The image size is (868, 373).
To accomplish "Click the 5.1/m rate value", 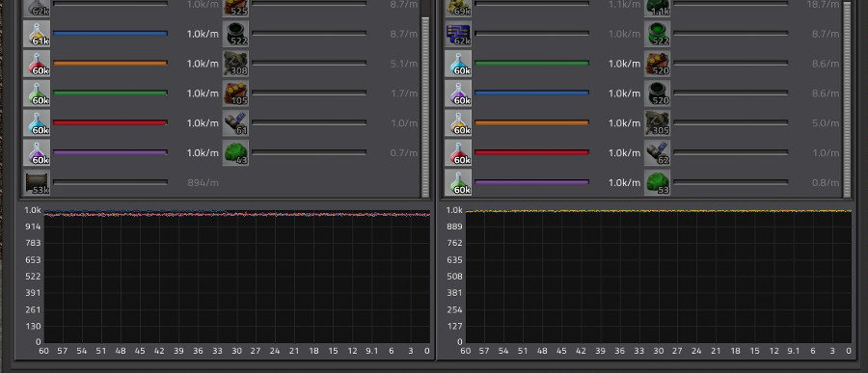I will point(403,64).
